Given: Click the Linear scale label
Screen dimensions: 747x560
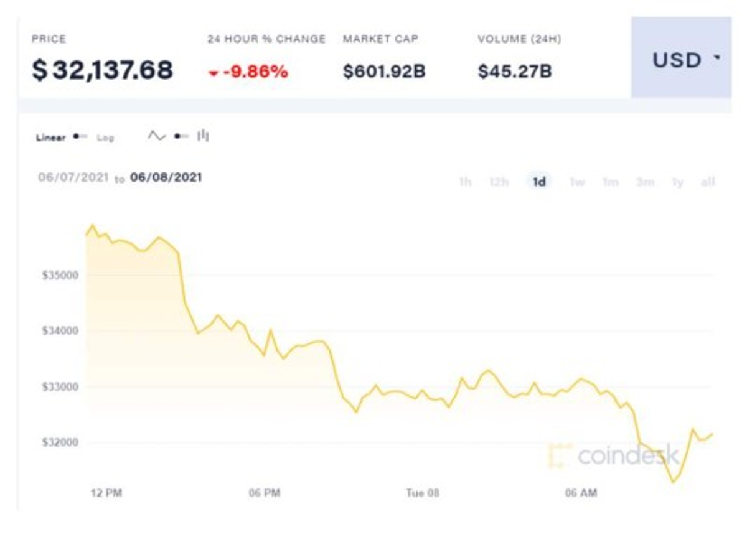Looking at the screenshot, I should tap(50, 138).
